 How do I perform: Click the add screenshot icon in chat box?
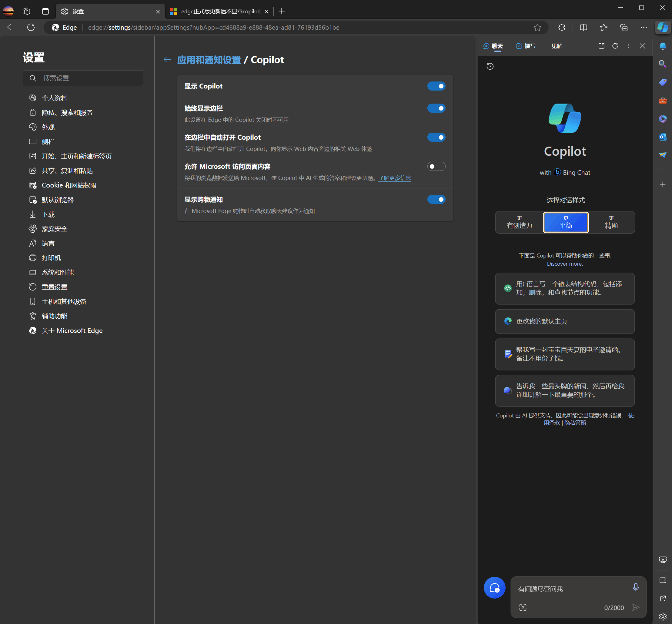tap(523, 607)
